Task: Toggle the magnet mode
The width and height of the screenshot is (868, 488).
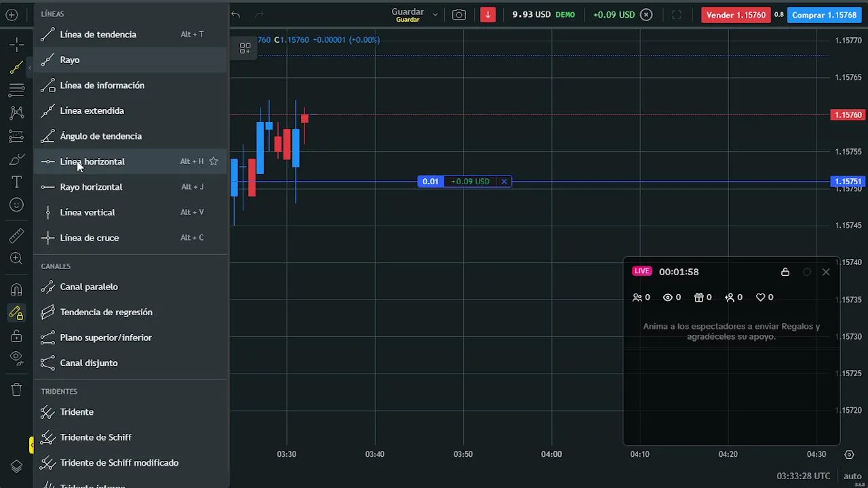Action: 17,290
